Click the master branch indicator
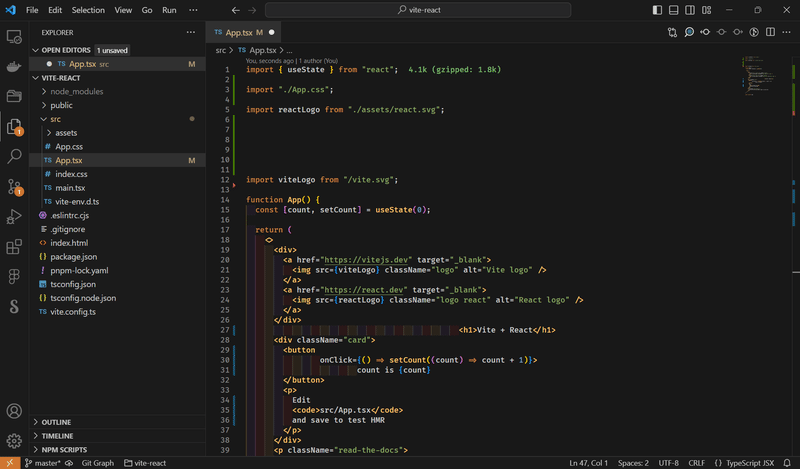 pyautogui.click(x=42, y=463)
